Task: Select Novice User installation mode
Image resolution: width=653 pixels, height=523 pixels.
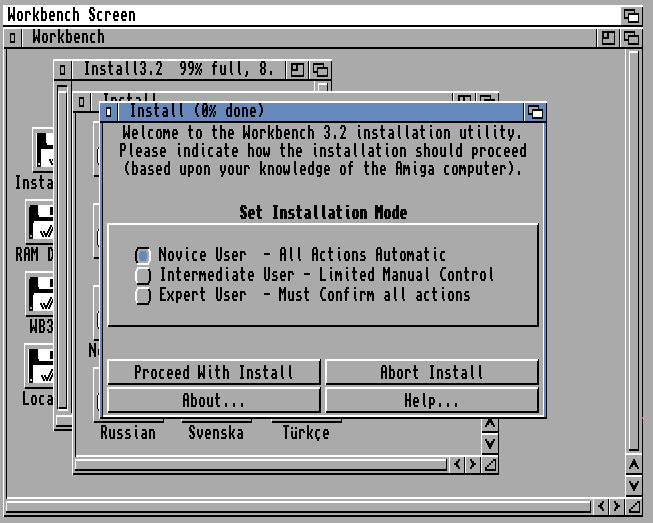Action: click(x=143, y=256)
